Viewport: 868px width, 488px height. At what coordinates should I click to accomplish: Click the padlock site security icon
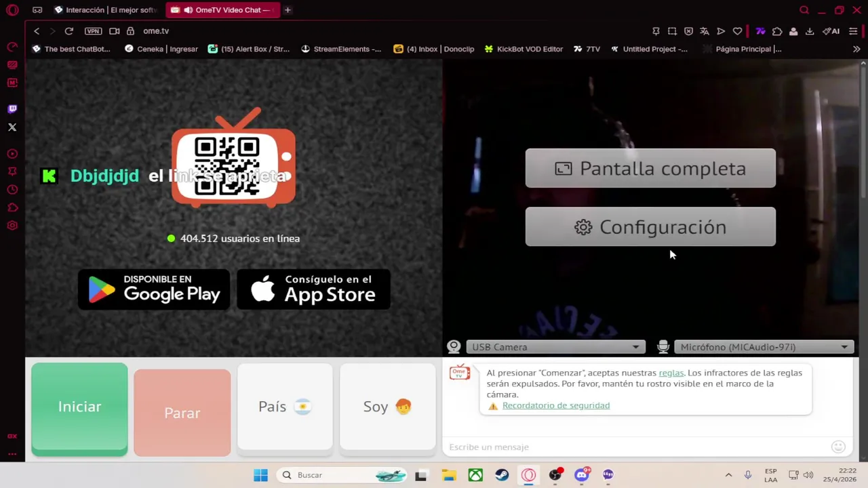[x=130, y=31]
